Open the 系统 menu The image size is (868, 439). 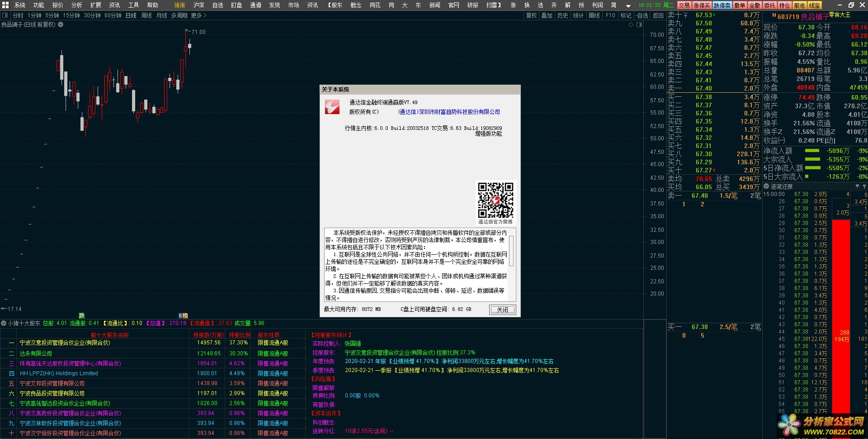pyautogui.click(x=20, y=5)
